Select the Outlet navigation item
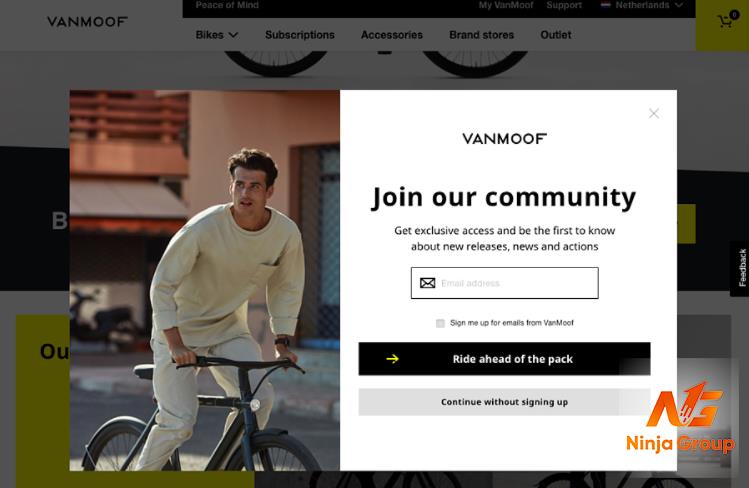 click(x=556, y=35)
